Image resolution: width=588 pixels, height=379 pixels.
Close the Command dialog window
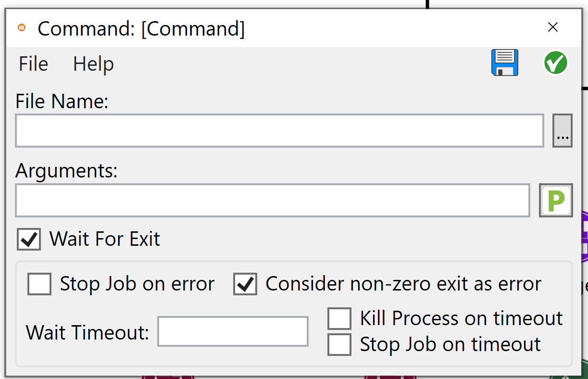tap(553, 27)
